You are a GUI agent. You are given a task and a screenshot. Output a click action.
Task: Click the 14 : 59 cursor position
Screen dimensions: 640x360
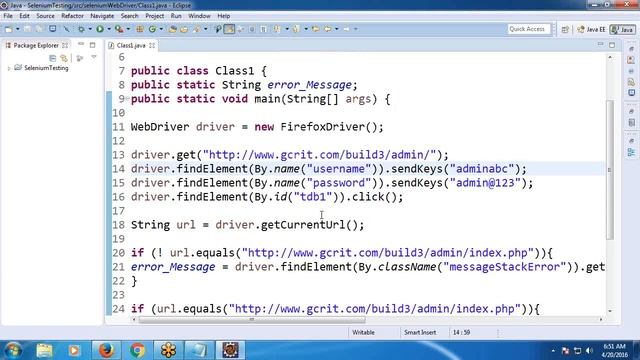coord(461,332)
